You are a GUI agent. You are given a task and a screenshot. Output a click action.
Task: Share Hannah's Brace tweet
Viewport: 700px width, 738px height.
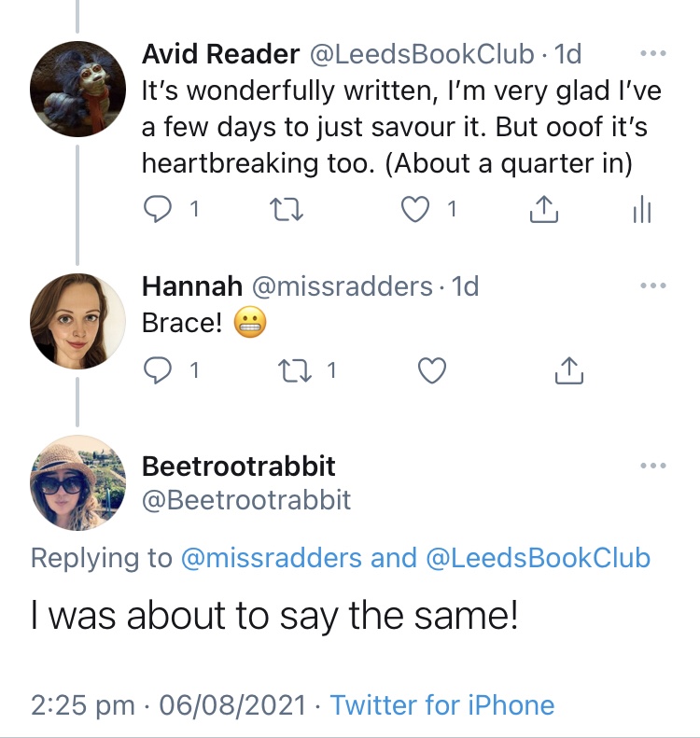point(568,371)
